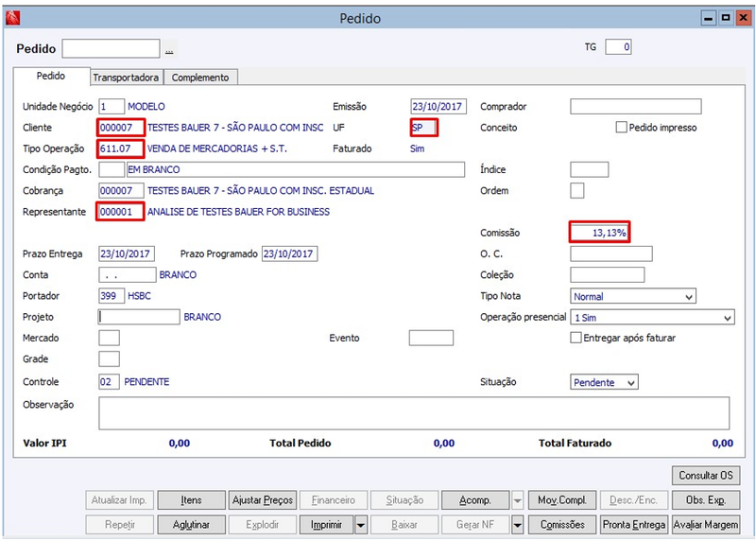Click the Atualizar Imp. button
This screenshot has height=541, width=756.
[120, 500]
